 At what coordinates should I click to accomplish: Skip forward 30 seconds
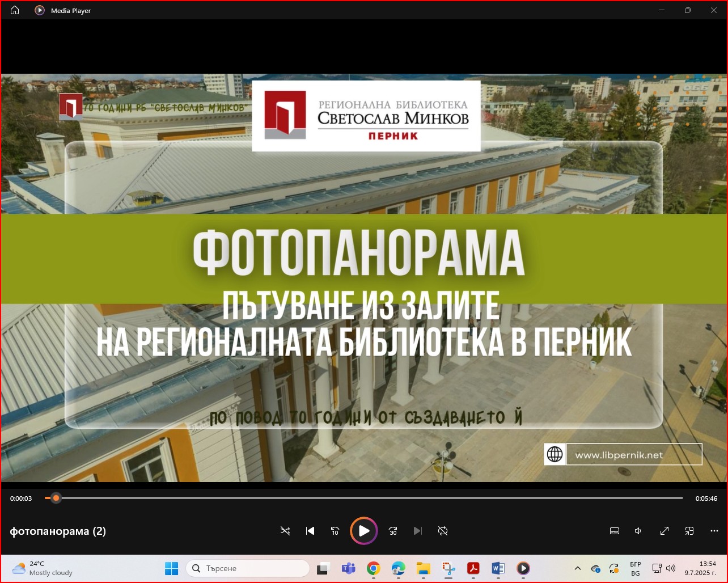point(393,531)
